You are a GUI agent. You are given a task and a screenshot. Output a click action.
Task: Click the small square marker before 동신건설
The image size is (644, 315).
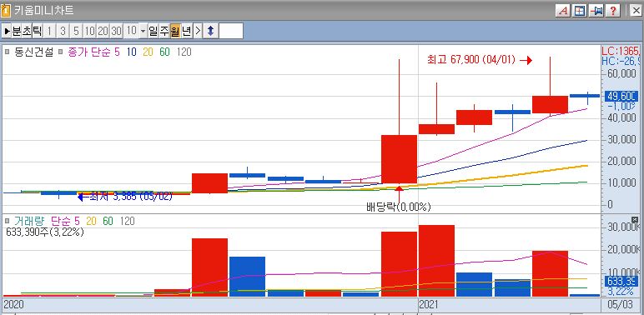(x=7, y=52)
